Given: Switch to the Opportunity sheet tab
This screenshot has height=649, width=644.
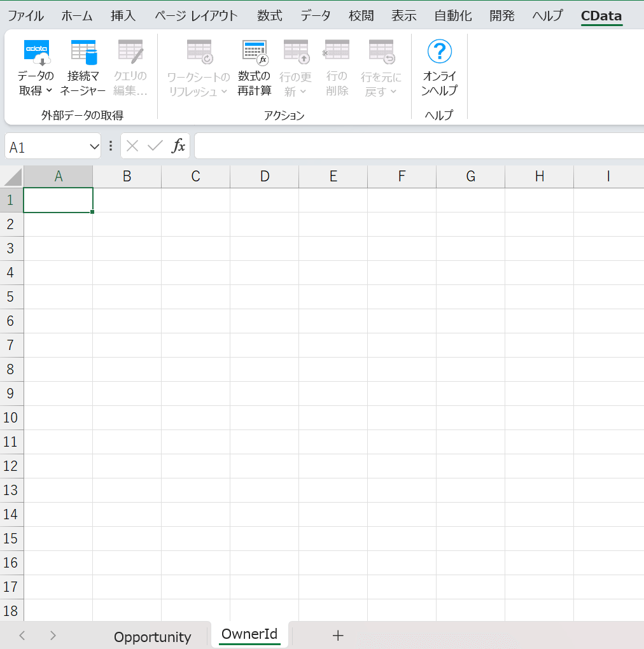Looking at the screenshot, I should point(152,636).
